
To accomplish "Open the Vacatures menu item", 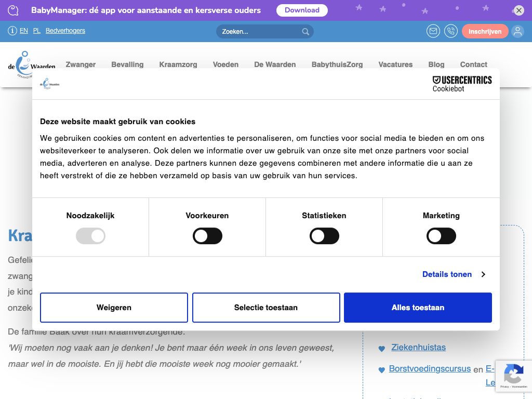I will (x=395, y=64).
